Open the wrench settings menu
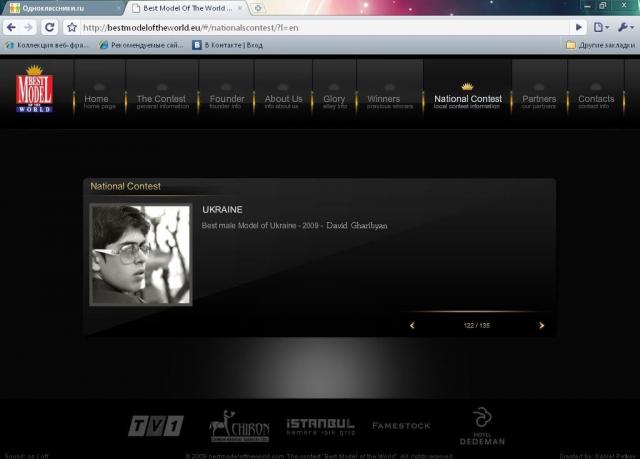The height and width of the screenshot is (459, 640). click(x=625, y=27)
